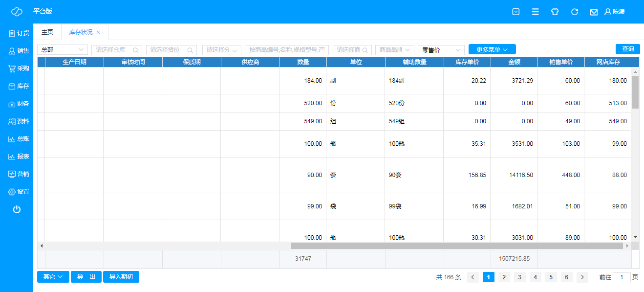Click the 供应商 column header
644x292 pixels.
(x=250, y=62)
